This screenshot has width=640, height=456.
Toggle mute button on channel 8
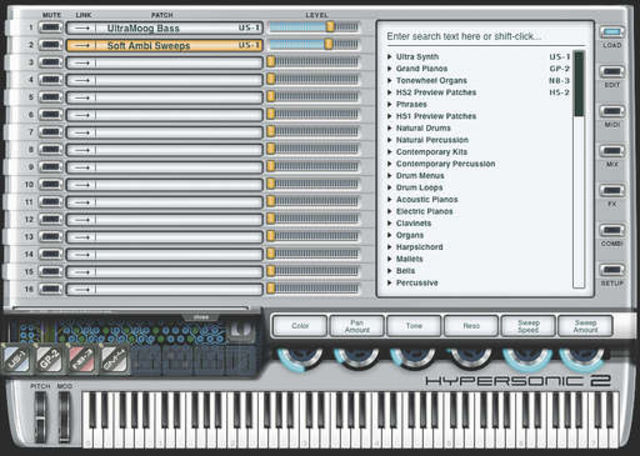(x=51, y=149)
